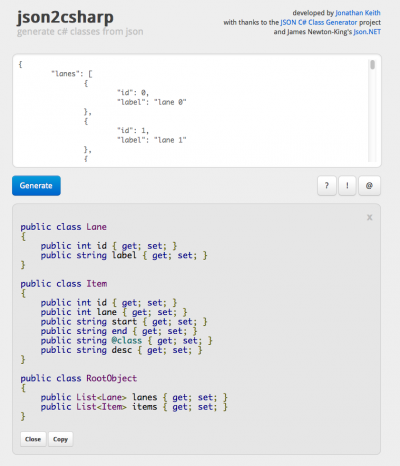Click the blue Generate button
This screenshot has width=400, height=466.
tap(36, 186)
